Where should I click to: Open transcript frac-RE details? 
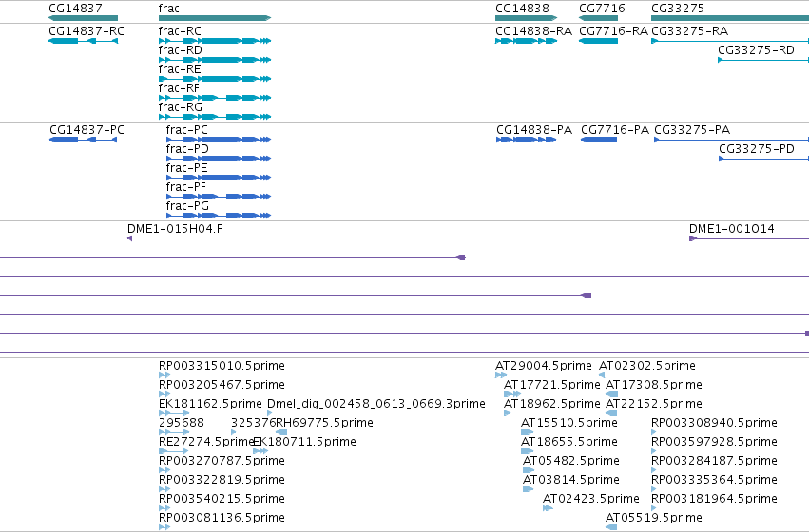tap(215, 79)
